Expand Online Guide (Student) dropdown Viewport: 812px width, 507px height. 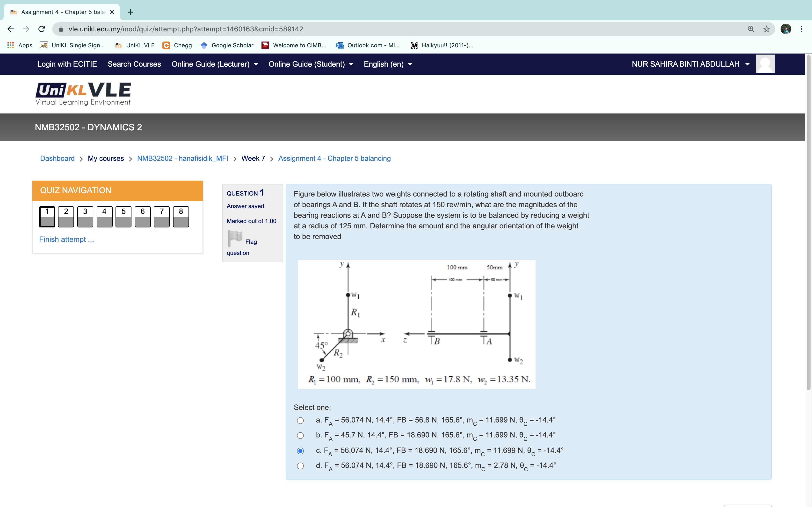(311, 64)
